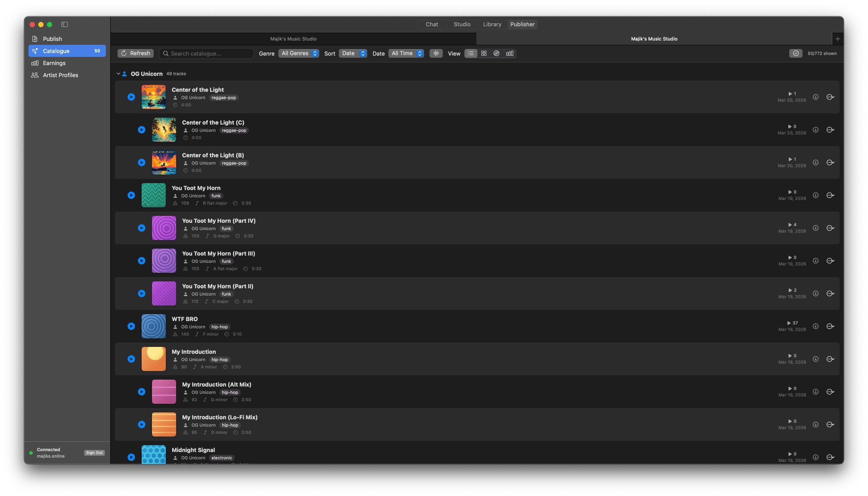Image resolution: width=868 pixels, height=496 pixels.
Task: Play My Introduction (Alt Mix)
Action: [x=142, y=392]
